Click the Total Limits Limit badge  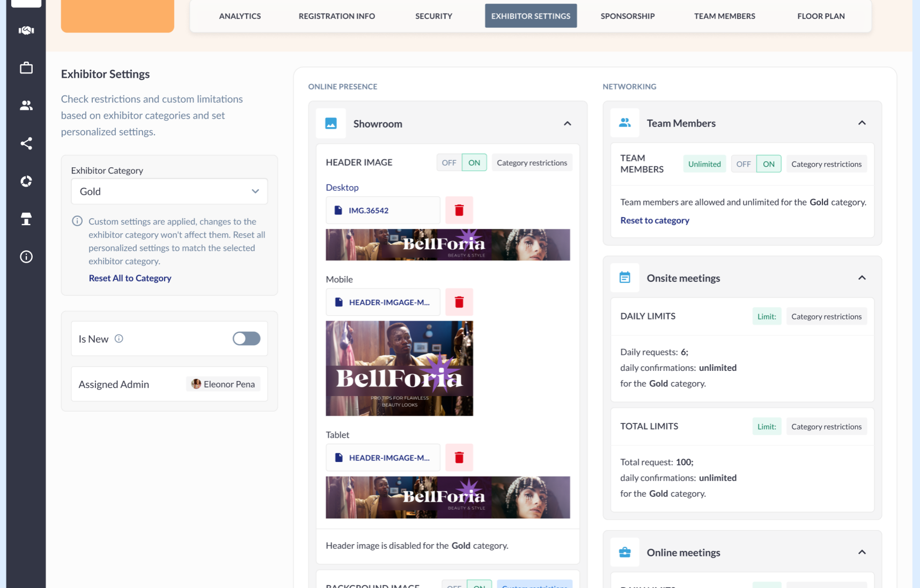(767, 427)
